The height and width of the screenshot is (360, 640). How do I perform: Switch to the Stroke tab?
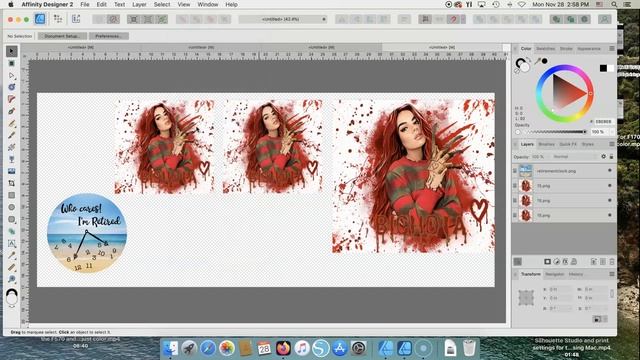pyautogui.click(x=566, y=49)
